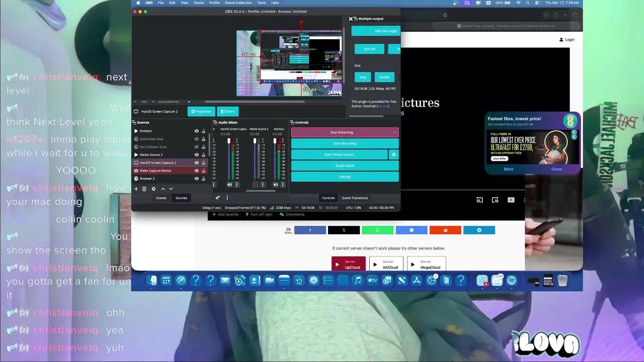Mute macOS Screen Capture audio speaker icon
This screenshot has width=644, height=362.
231,185
